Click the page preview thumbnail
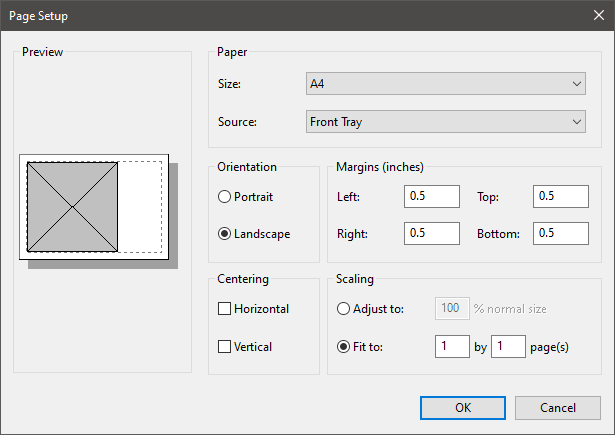Image resolution: width=615 pixels, height=435 pixels. click(95, 207)
